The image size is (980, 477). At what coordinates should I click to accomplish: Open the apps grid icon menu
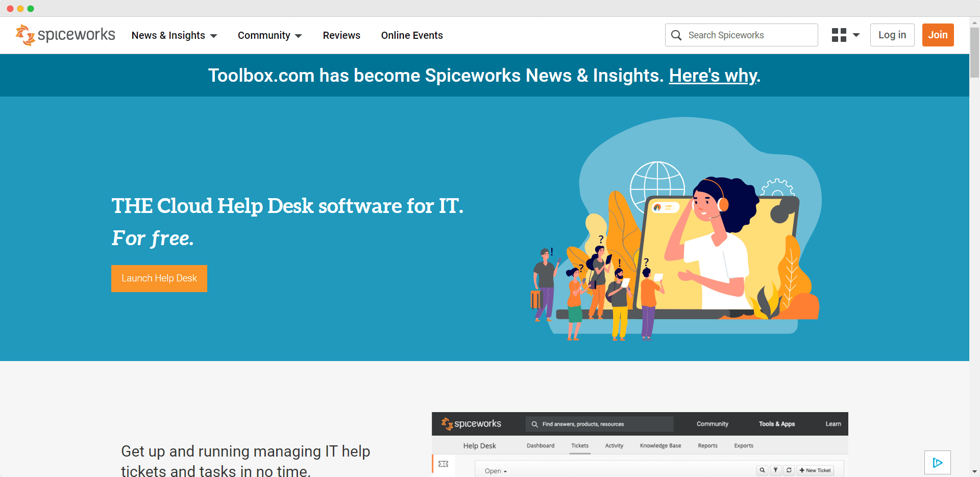(x=839, y=35)
